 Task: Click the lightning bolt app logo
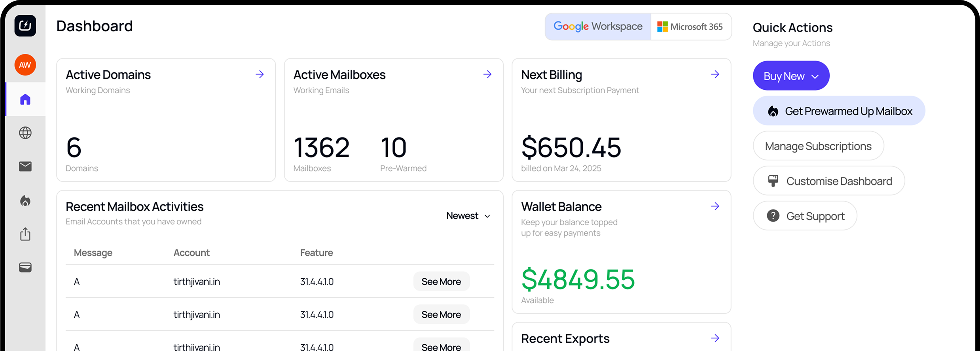click(25, 26)
